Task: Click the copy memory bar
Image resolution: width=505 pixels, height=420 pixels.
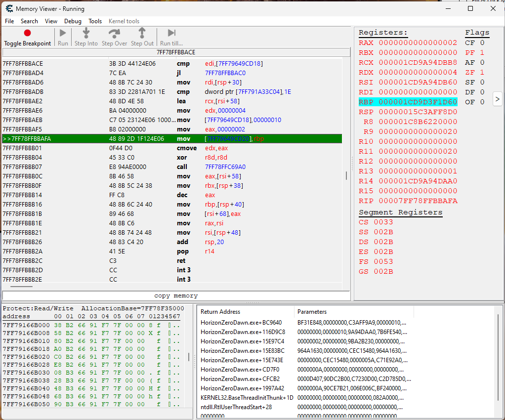Action: (176, 295)
